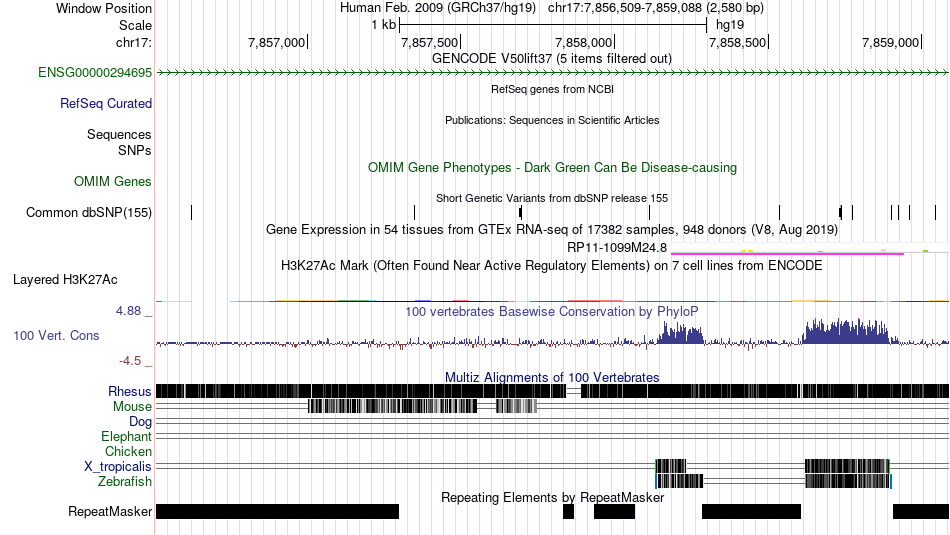This screenshot has width=950, height=535.
Task: Select the Rhesus alignment row label
Action: (x=130, y=391)
